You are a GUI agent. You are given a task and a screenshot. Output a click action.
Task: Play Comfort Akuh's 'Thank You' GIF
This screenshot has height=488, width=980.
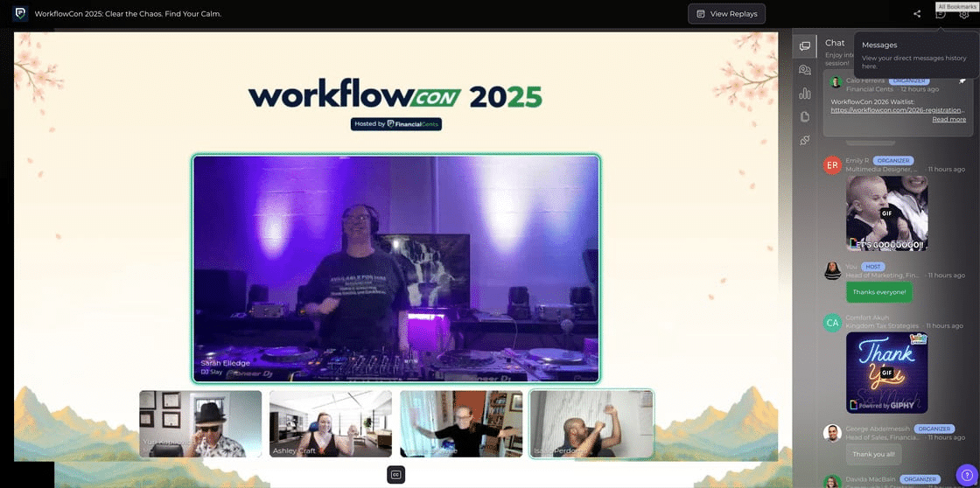[887, 373]
